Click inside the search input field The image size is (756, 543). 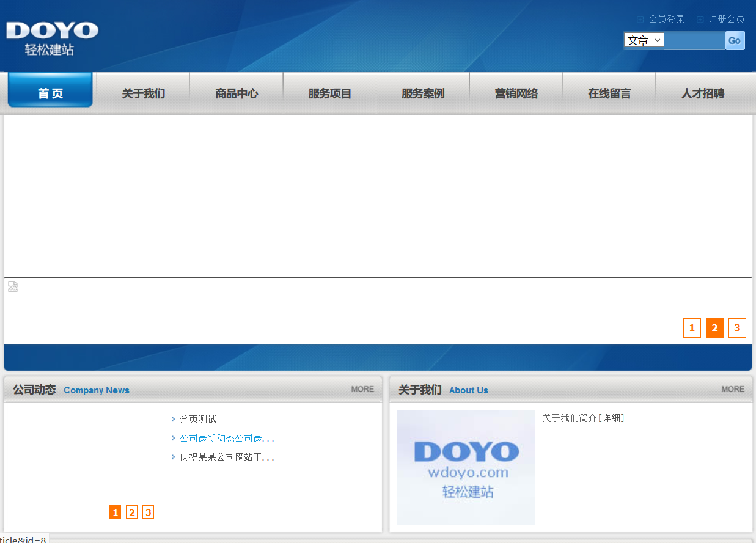click(x=694, y=40)
